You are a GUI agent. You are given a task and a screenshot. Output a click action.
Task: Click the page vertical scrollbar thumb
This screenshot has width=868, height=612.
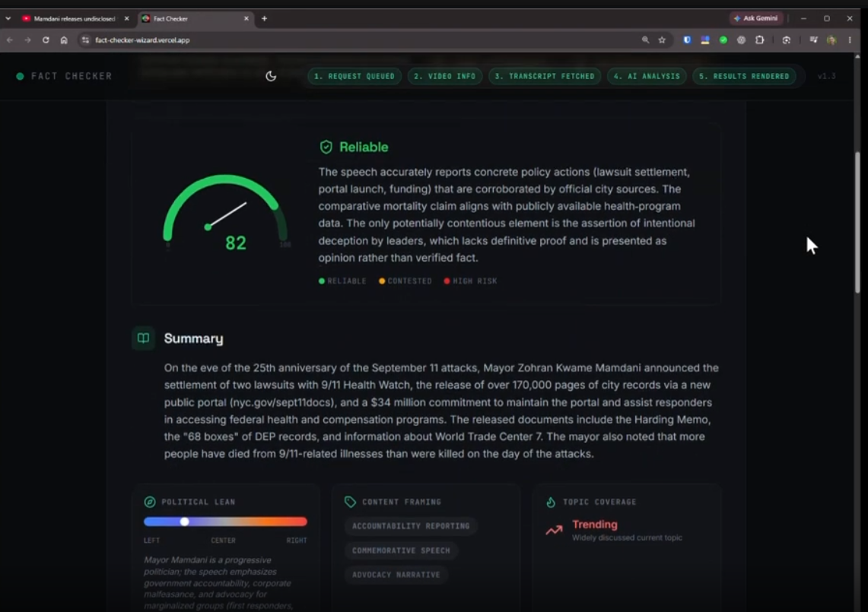[857, 221]
